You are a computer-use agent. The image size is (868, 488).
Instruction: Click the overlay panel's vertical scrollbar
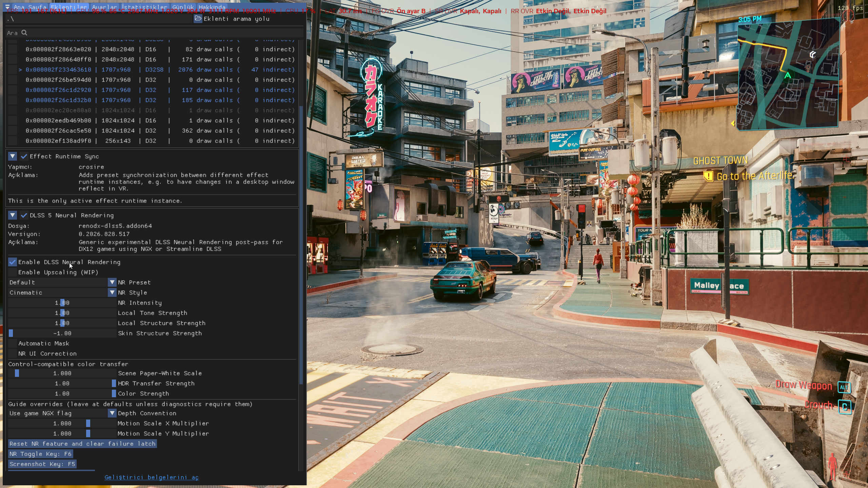tap(301, 245)
